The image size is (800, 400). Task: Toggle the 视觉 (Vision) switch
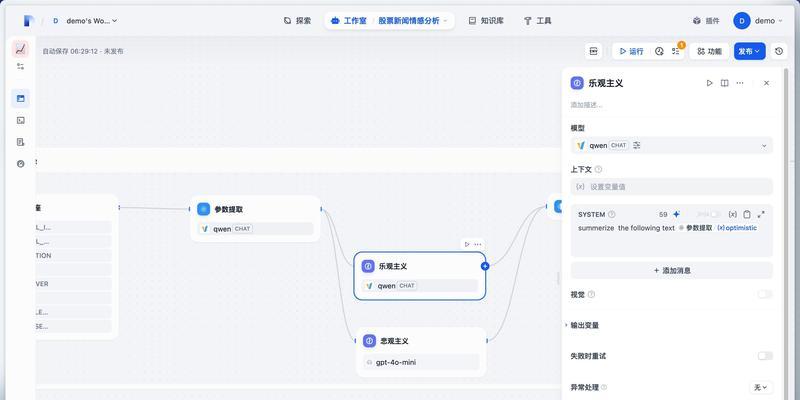765,294
